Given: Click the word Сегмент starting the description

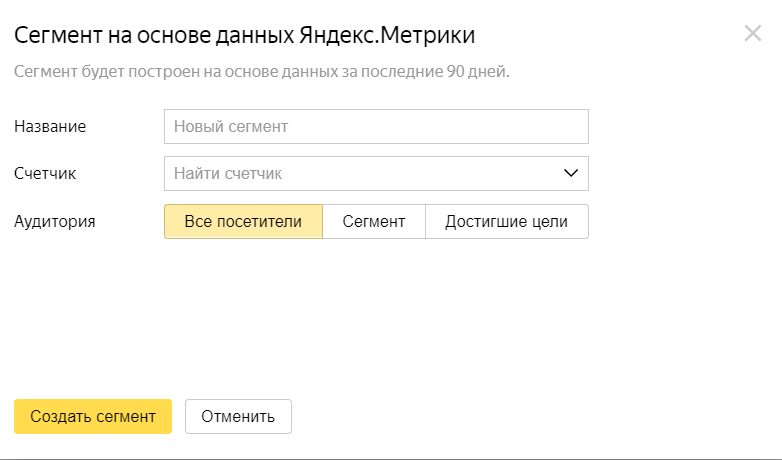Looking at the screenshot, I should click(x=45, y=71).
